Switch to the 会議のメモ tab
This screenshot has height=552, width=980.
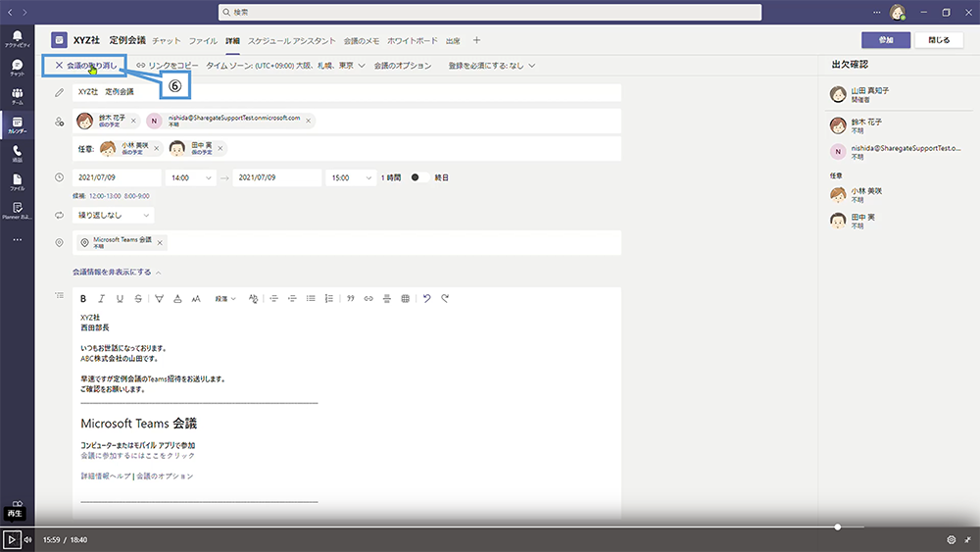[x=362, y=40]
